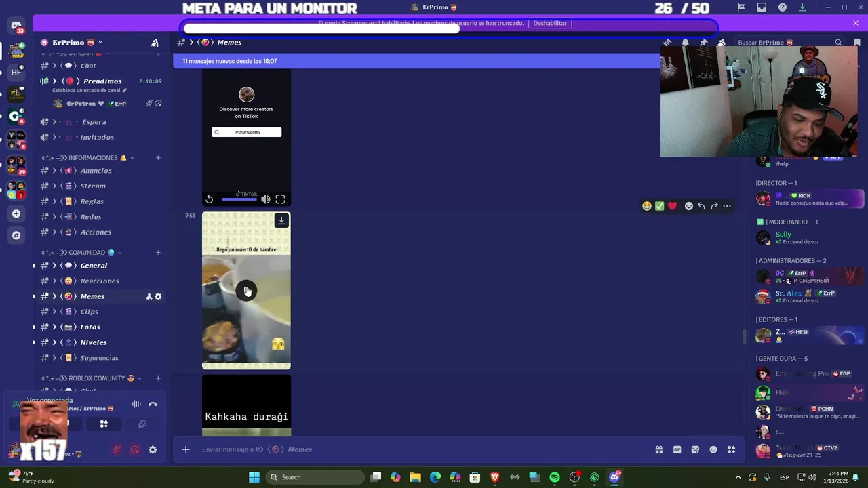Image resolution: width=868 pixels, height=488 pixels.
Task: Open the Reacciones channel
Action: point(100,281)
